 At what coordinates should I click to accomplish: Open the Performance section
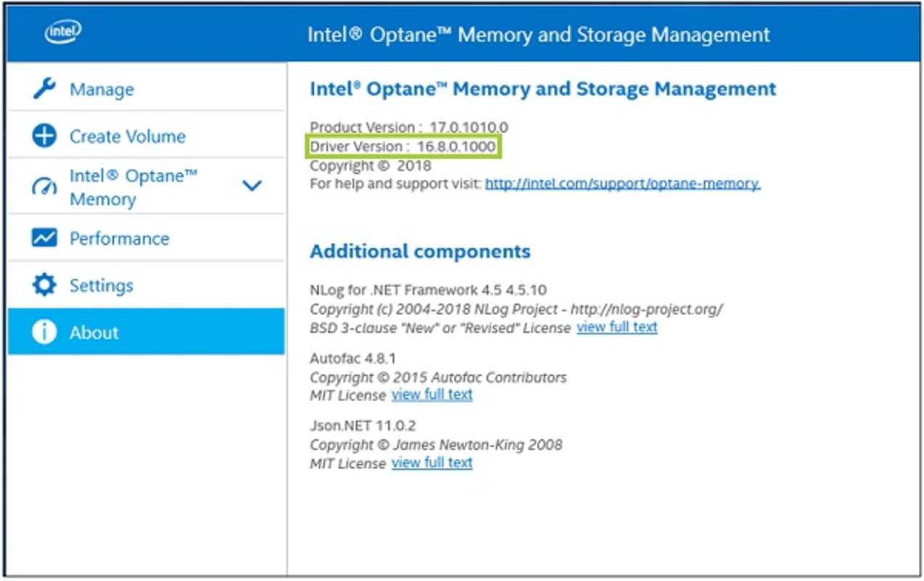click(x=146, y=237)
